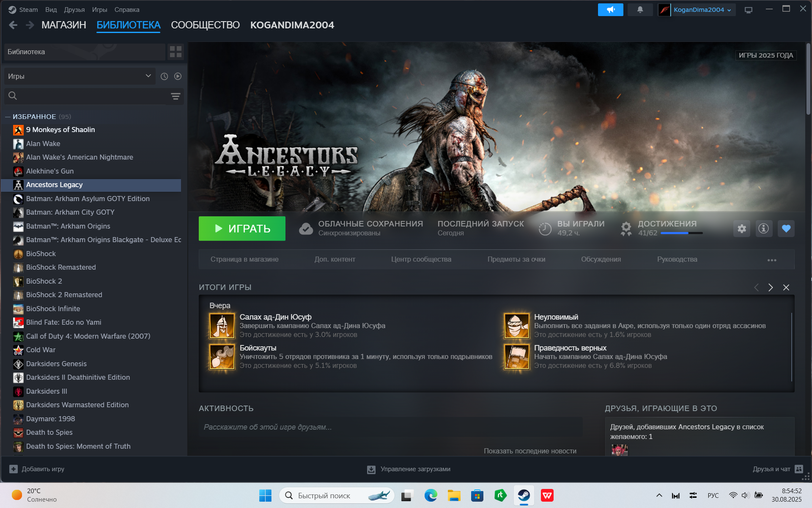
Task: Open more links ellipsis menu
Action: [x=772, y=260]
